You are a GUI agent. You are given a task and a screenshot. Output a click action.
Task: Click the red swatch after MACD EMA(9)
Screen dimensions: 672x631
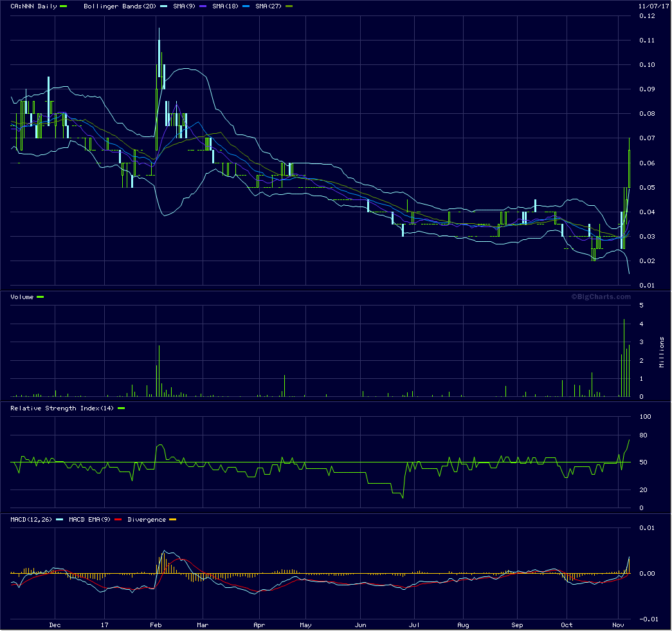(x=118, y=519)
